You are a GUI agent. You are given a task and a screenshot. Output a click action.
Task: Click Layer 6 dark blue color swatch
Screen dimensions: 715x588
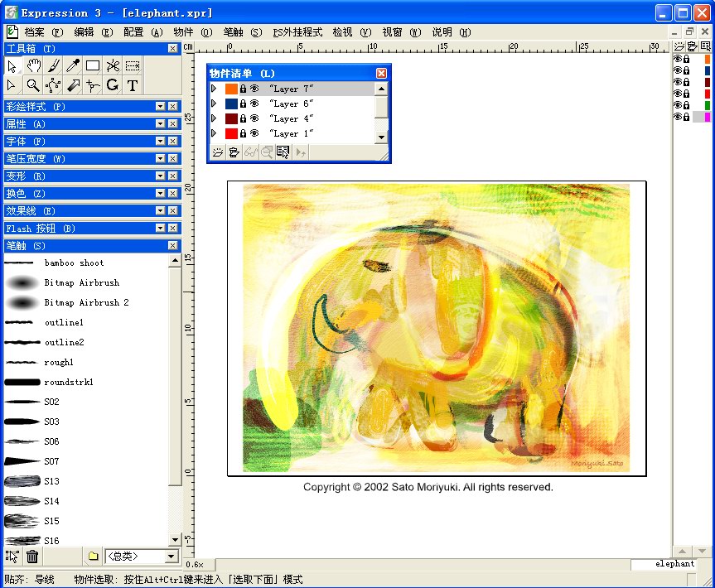click(x=231, y=104)
